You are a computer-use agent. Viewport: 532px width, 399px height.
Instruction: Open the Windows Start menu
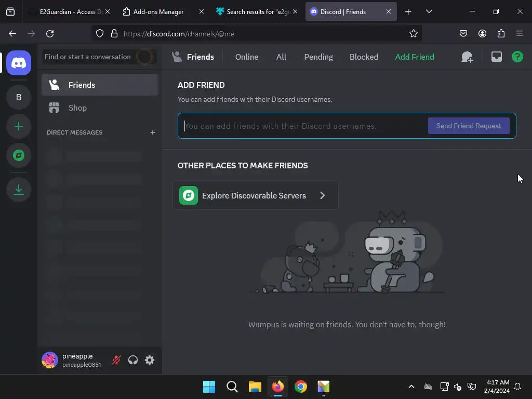click(x=209, y=387)
